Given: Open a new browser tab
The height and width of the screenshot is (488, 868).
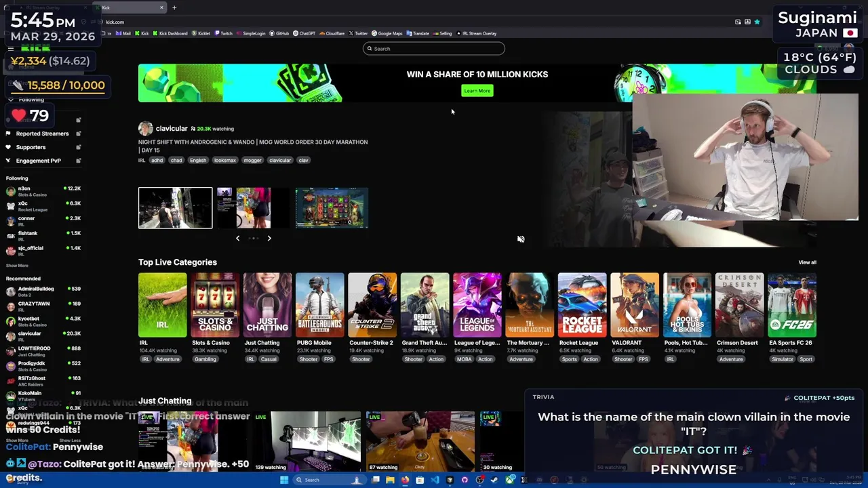Looking at the screenshot, I should 174,7.
